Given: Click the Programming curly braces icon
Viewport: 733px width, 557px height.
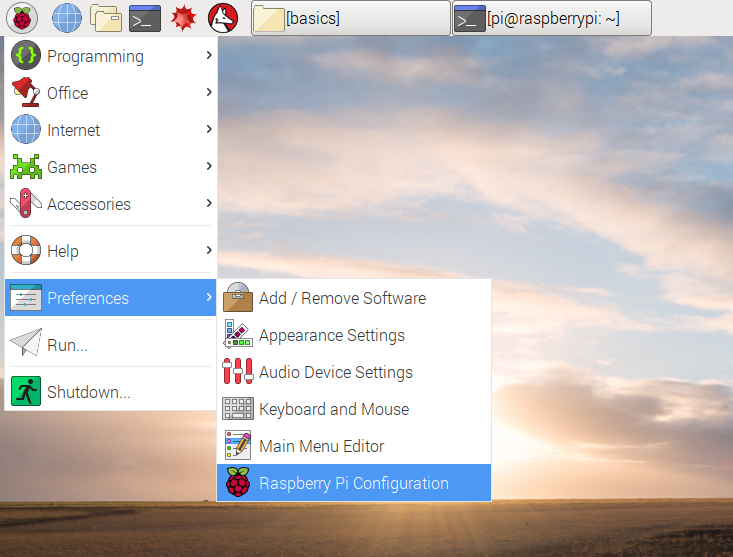Looking at the screenshot, I should pyautogui.click(x=26, y=56).
